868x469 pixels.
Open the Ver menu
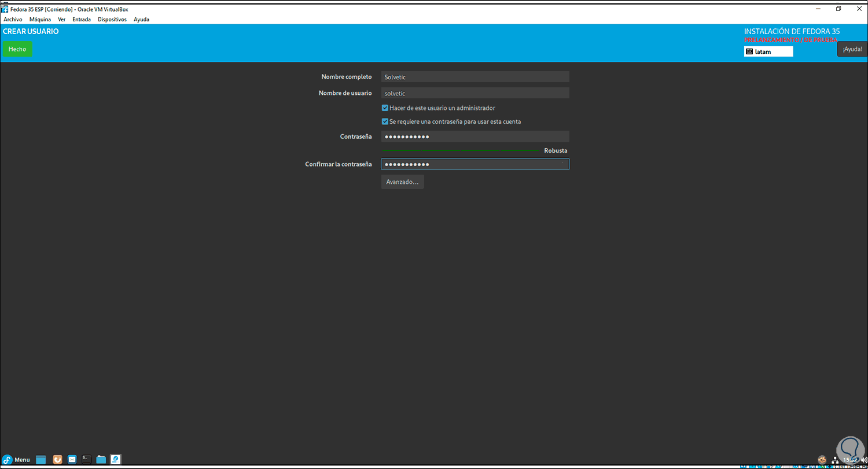coord(62,19)
